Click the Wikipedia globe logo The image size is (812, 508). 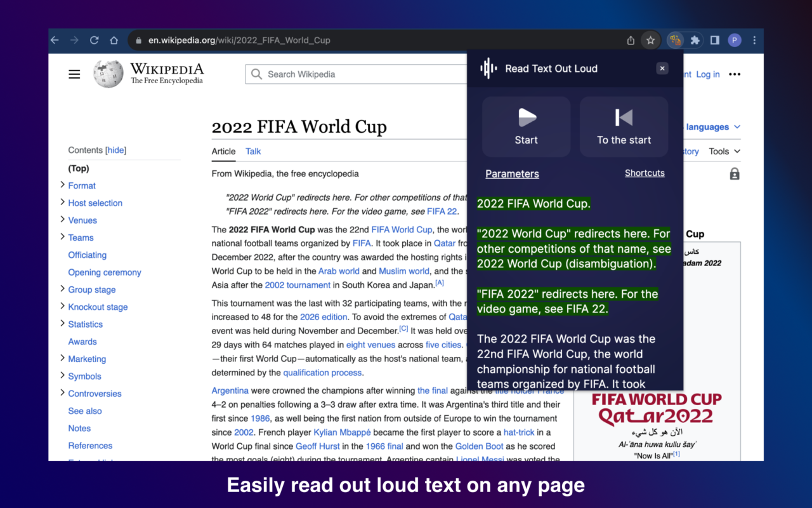(108, 74)
